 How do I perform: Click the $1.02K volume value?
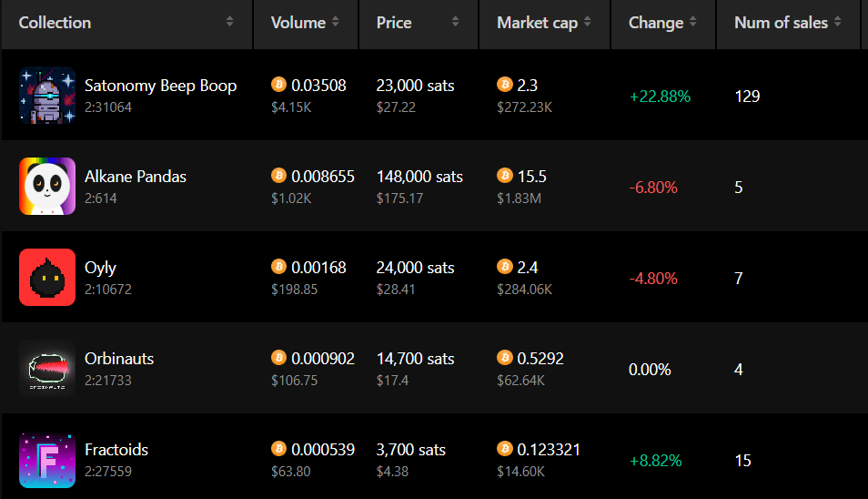291,199
